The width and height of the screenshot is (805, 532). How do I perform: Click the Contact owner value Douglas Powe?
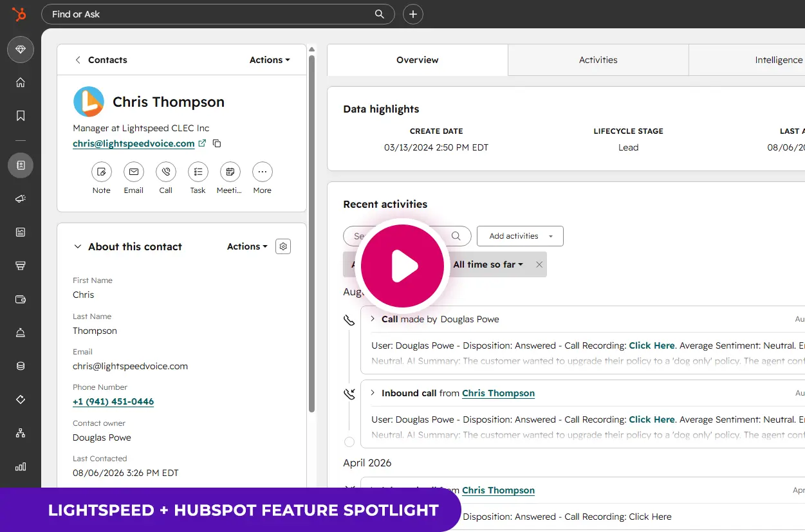pos(102,437)
